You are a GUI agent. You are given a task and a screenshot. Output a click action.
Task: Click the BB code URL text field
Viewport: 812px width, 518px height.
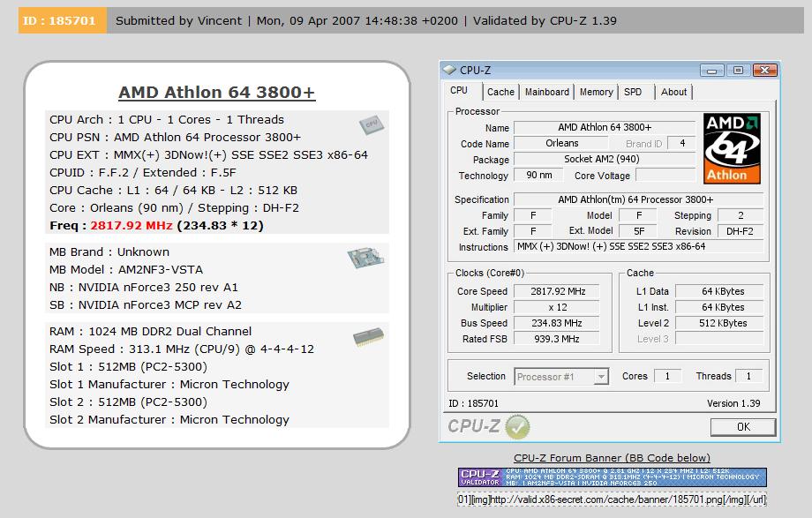pyautogui.click(x=612, y=499)
